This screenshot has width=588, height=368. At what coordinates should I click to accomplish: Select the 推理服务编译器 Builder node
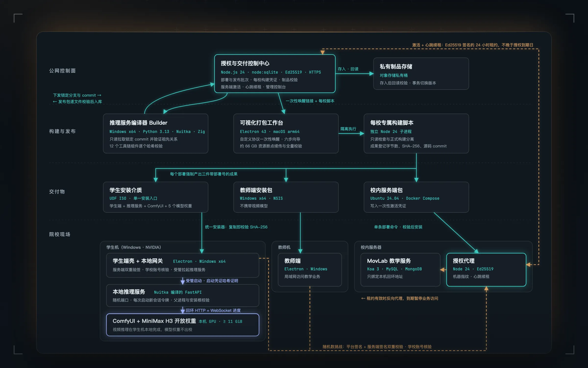pos(156,133)
